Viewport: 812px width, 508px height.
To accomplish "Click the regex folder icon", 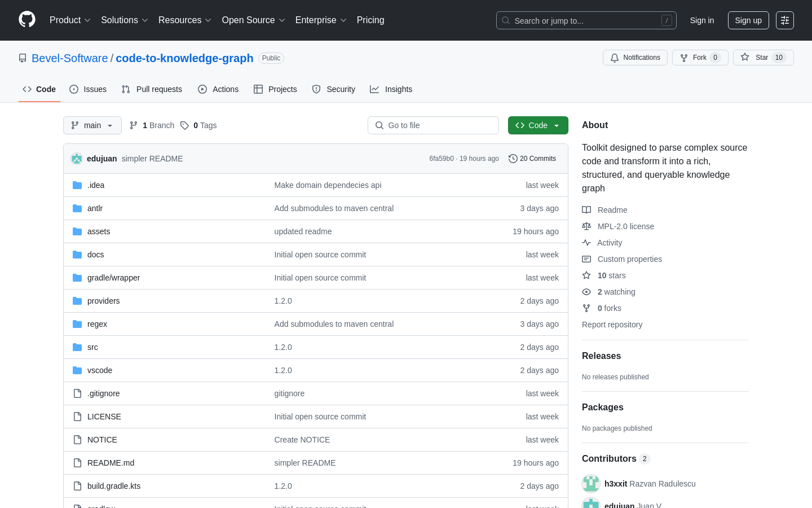I will 77,324.
